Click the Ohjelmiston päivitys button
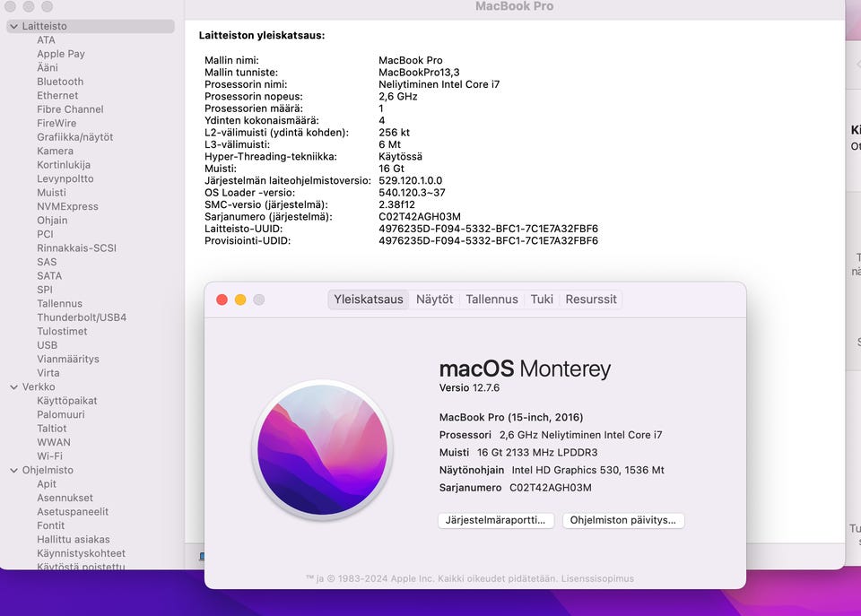 623,520
